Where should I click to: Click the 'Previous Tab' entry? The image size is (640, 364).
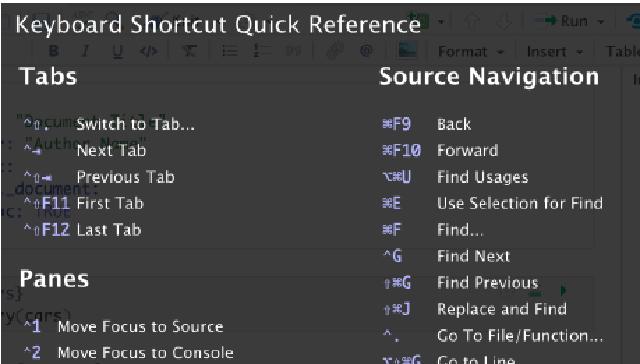[125, 177]
